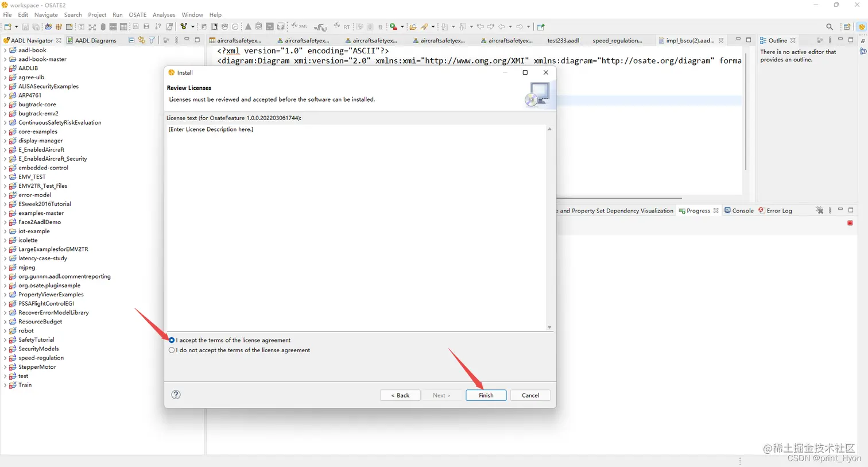This screenshot has width=868, height=467.
Task: Click the Finish button
Action: coord(486,395)
